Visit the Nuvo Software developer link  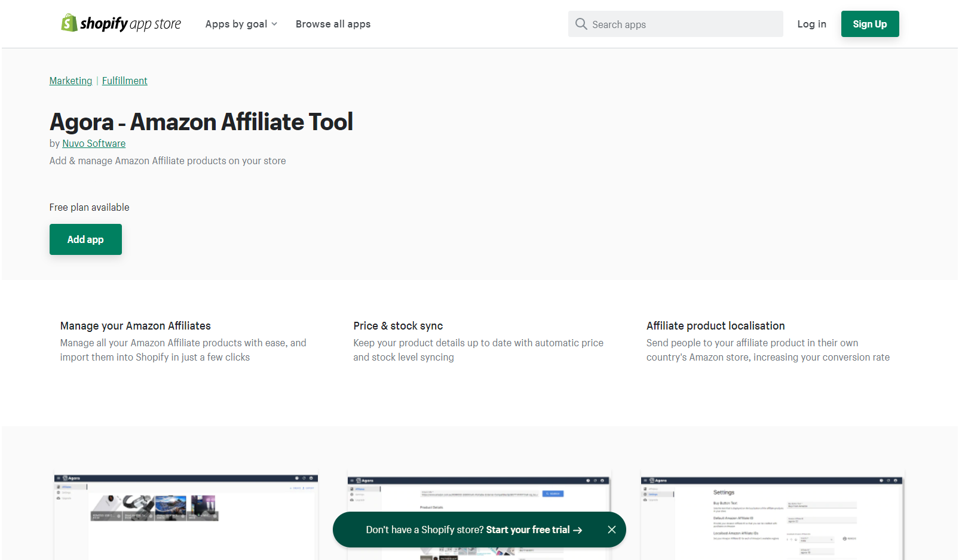coord(94,143)
